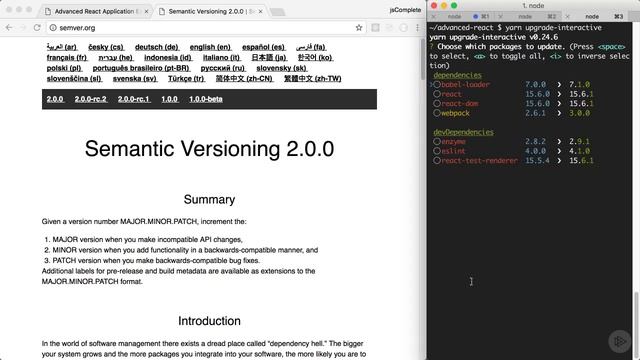Image resolution: width=640 pixels, height=360 pixels.
Task: Click the site info icon beside semver.org
Action: coord(53,28)
